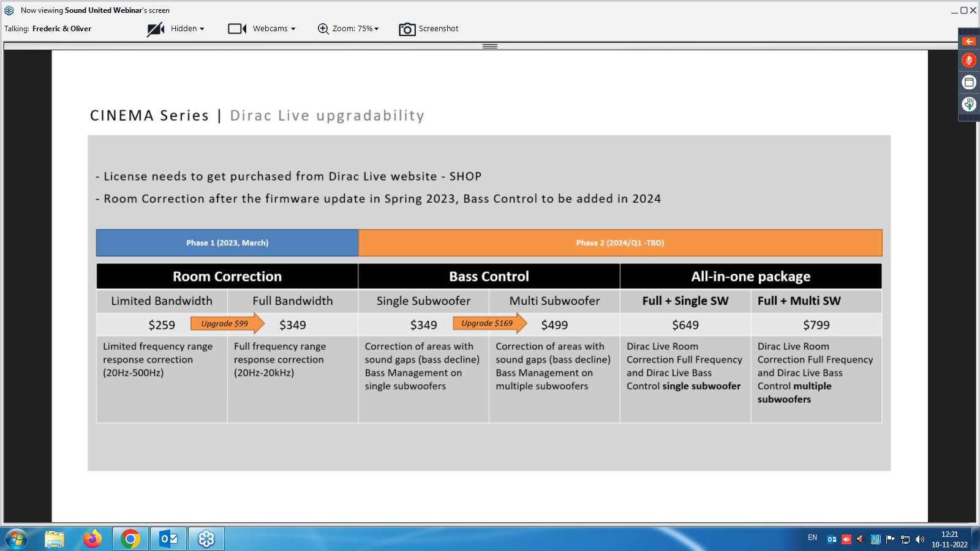This screenshot has width=980, height=551.
Task: Click the 'Limited Bandwidth' cell
Action: click(x=162, y=301)
